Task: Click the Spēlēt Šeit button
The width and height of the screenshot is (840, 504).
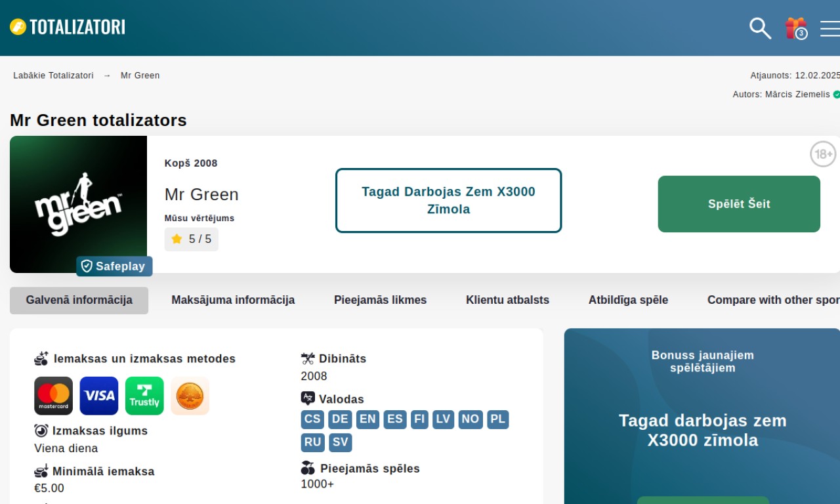Action: click(739, 204)
